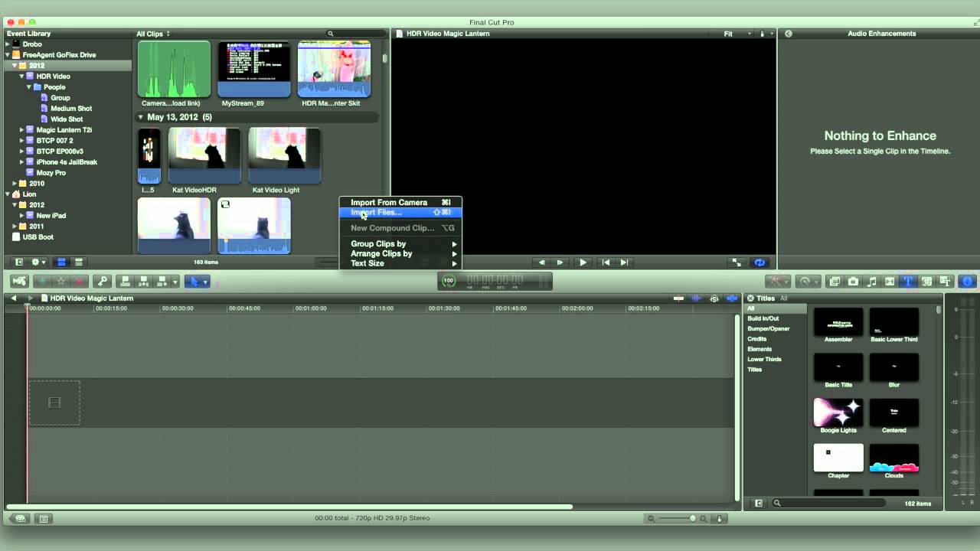Click the Import Media camera icon in toolbar
The width and height of the screenshot is (980, 551).
(20, 282)
